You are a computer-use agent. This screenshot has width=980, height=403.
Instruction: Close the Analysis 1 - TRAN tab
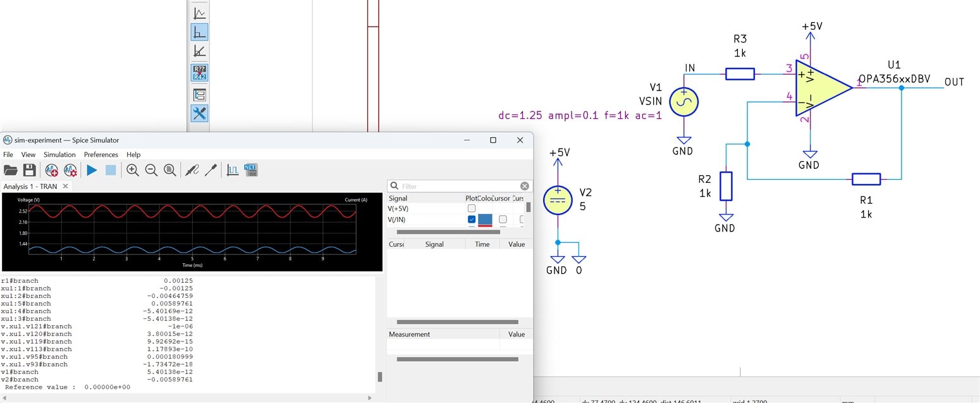tap(64, 187)
